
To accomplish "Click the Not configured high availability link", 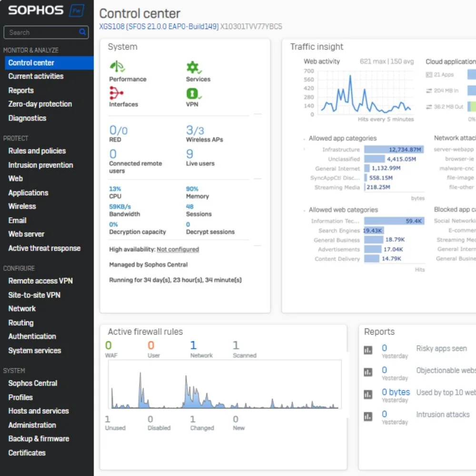I will [178, 249].
